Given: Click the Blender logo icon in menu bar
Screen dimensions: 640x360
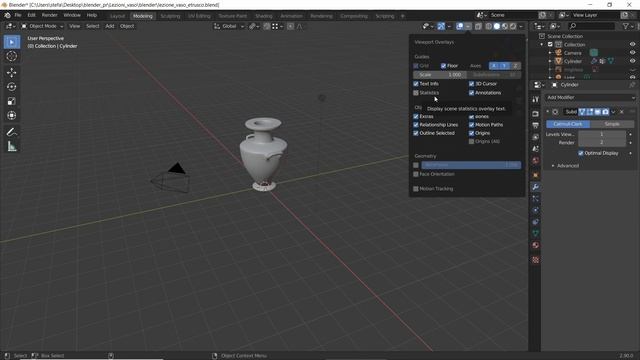Looking at the screenshot, I should click(7, 16).
